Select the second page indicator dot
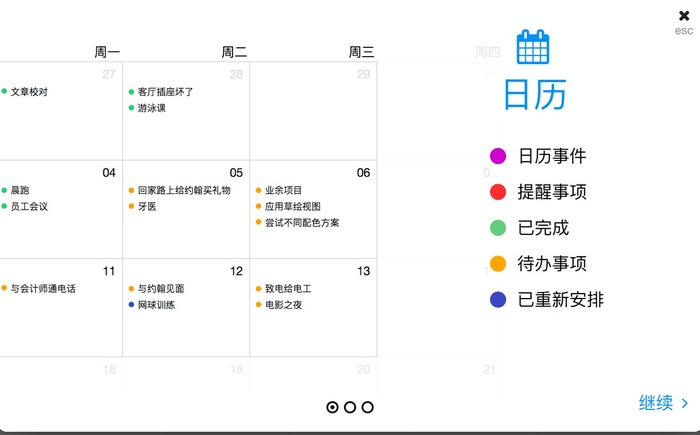700x435 pixels. (x=350, y=407)
